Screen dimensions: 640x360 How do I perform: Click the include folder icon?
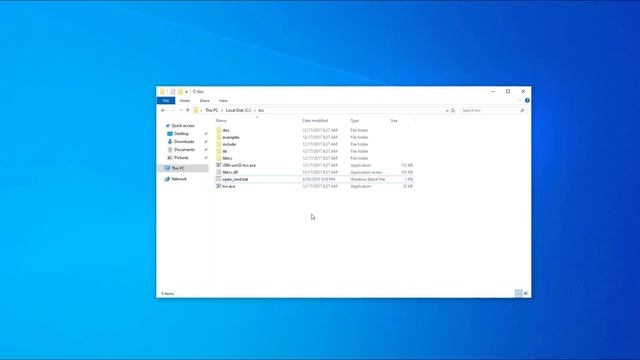point(219,144)
